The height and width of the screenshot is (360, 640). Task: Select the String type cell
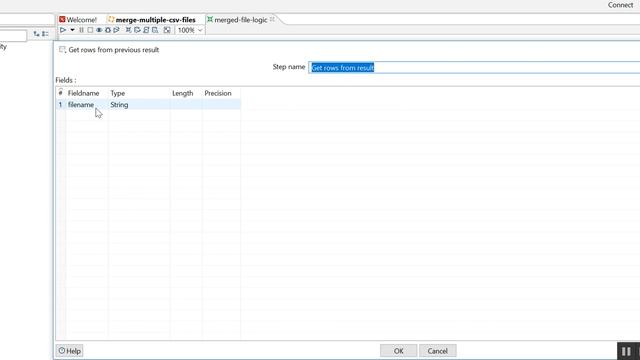(x=139, y=105)
